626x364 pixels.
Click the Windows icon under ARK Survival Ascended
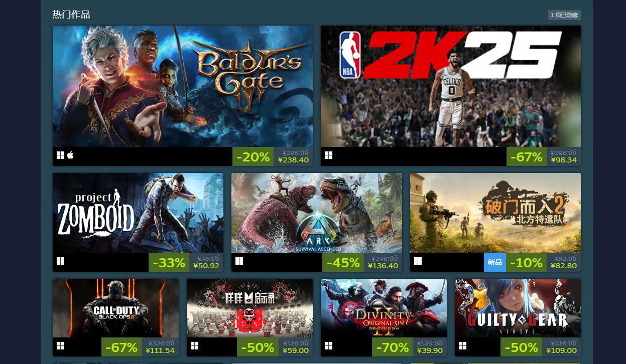[239, 261]
